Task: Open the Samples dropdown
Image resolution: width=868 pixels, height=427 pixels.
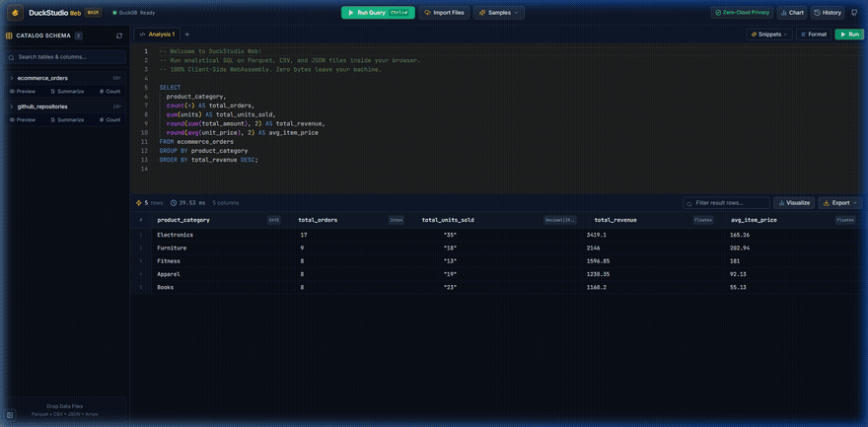Action: (x=499, y=12)
